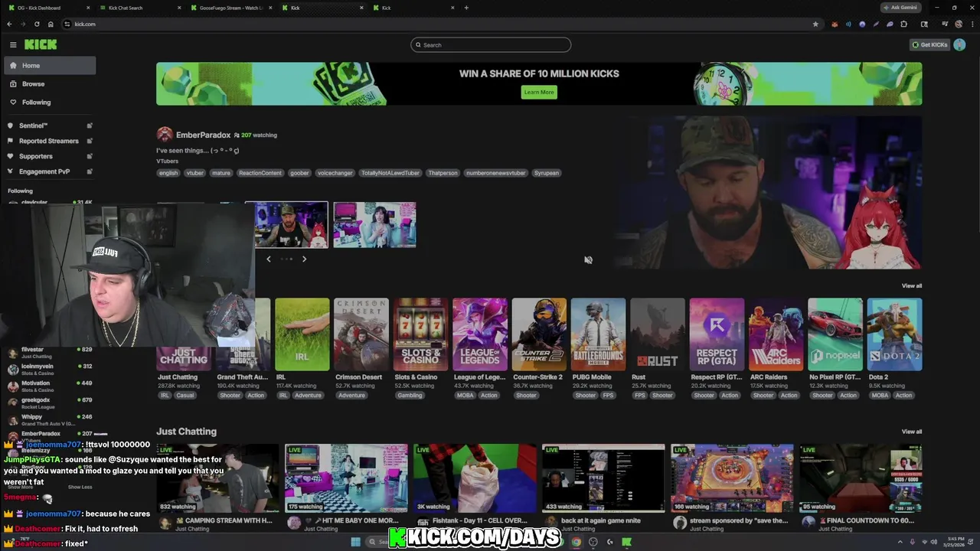Screen dimensions: 980x551
Task: Open the PUBG Mobile category
Action: (x=598, y=334)
